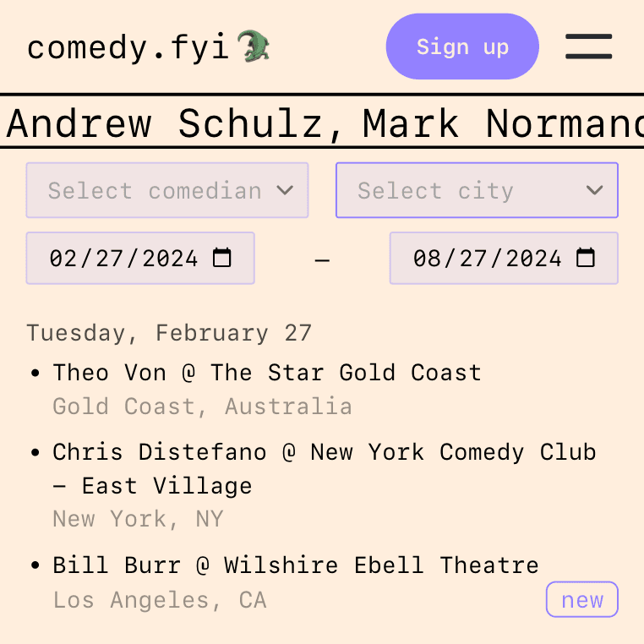Click the Sign up button
The image size is (644, 644).
tap(462, 46)
